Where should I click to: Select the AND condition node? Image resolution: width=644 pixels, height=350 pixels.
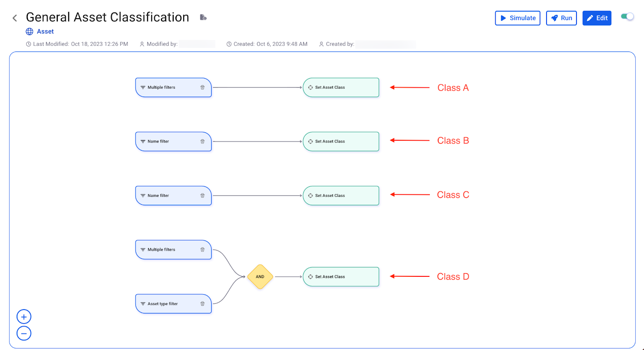[x=260, y=276]
